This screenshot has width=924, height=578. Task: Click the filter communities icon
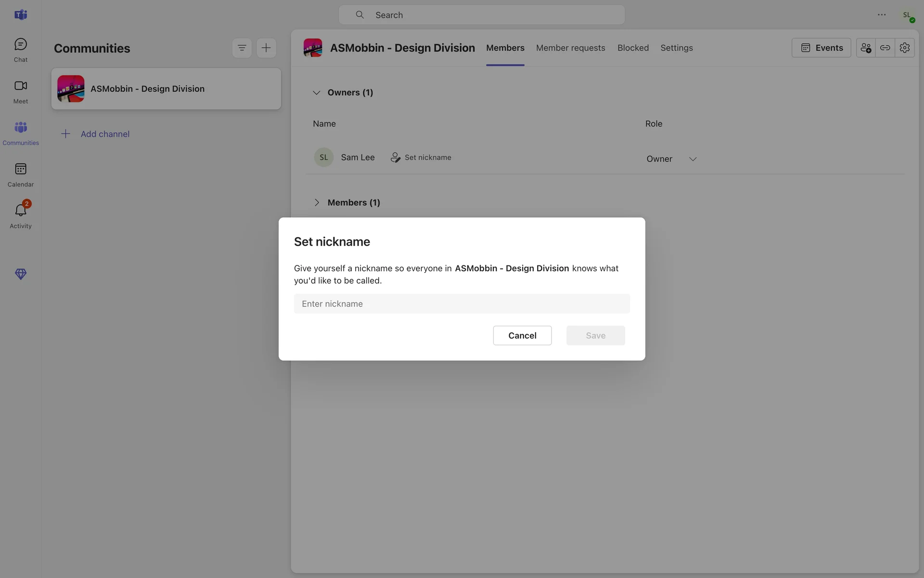pyautogui.click(x=242, y=48)
